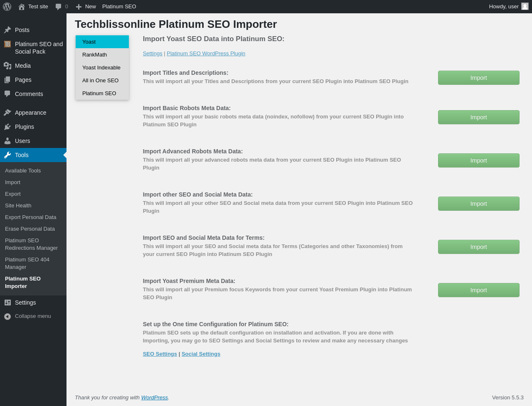The width and height of the screenshot is (532, 406).
Task: Click the WordPress logo icon
Action: (7, 7)
